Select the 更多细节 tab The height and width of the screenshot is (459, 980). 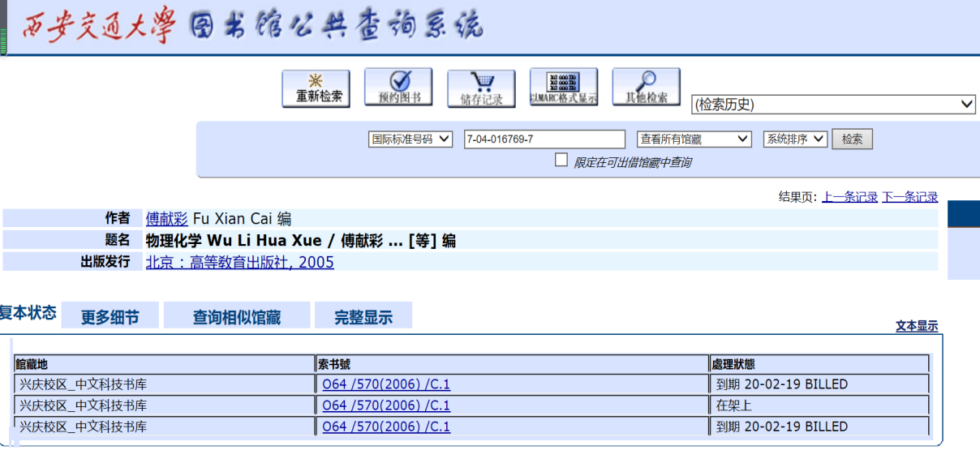click(x=110, y=317)
